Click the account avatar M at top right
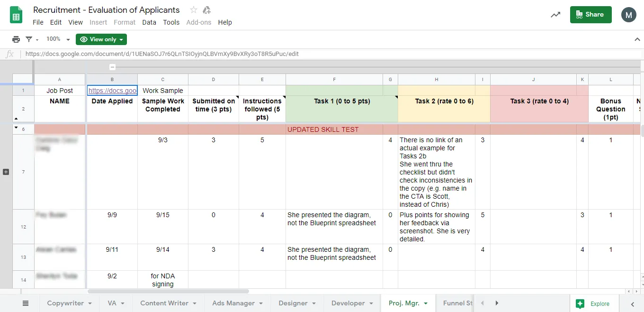644x312 pixels. coord(629,15)
